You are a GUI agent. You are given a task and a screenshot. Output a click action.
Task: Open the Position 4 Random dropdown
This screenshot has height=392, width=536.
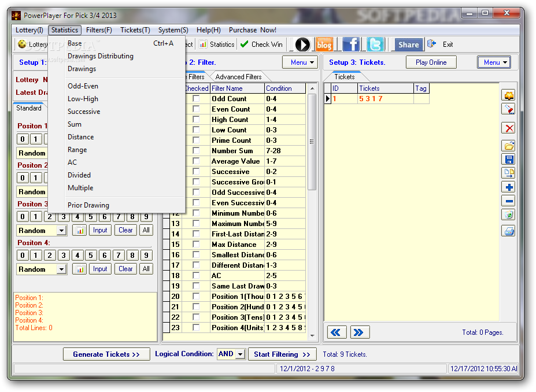[x=61, y=269]
